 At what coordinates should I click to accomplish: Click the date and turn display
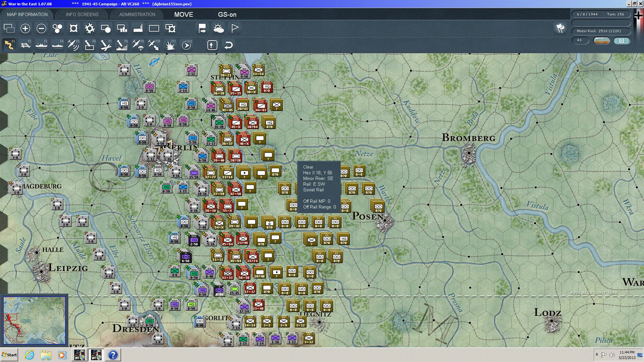(600, 14)
